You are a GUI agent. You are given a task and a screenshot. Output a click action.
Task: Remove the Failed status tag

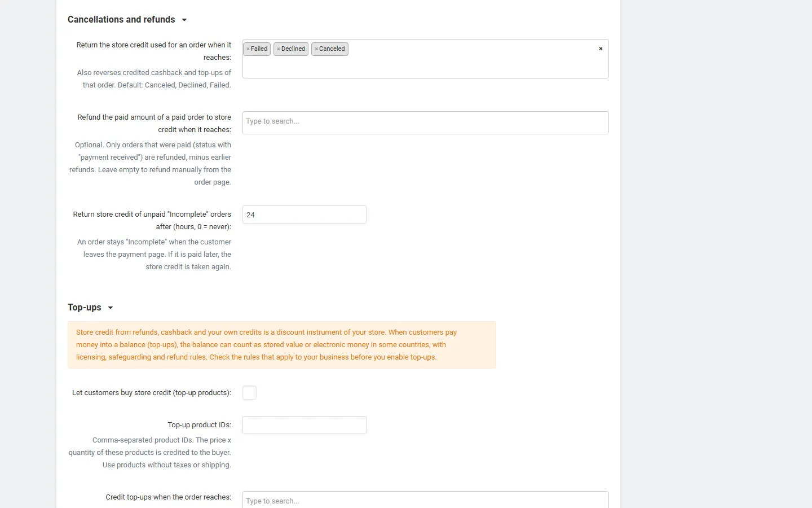pos(248,49)
